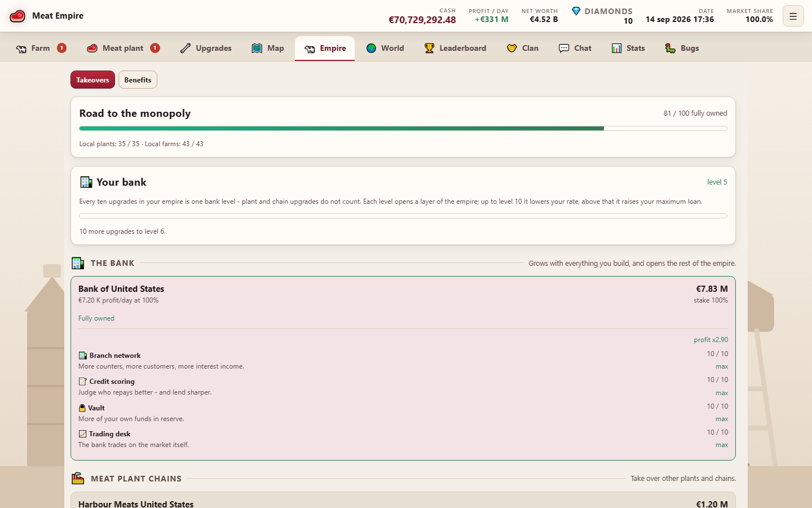
Task: Click the Bank of United States title
Action: 121,289
